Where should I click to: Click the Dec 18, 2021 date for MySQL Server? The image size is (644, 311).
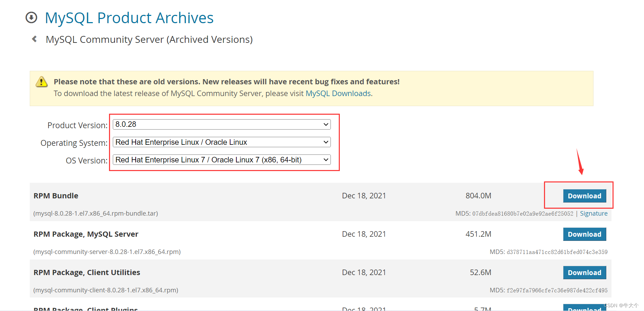364,234
